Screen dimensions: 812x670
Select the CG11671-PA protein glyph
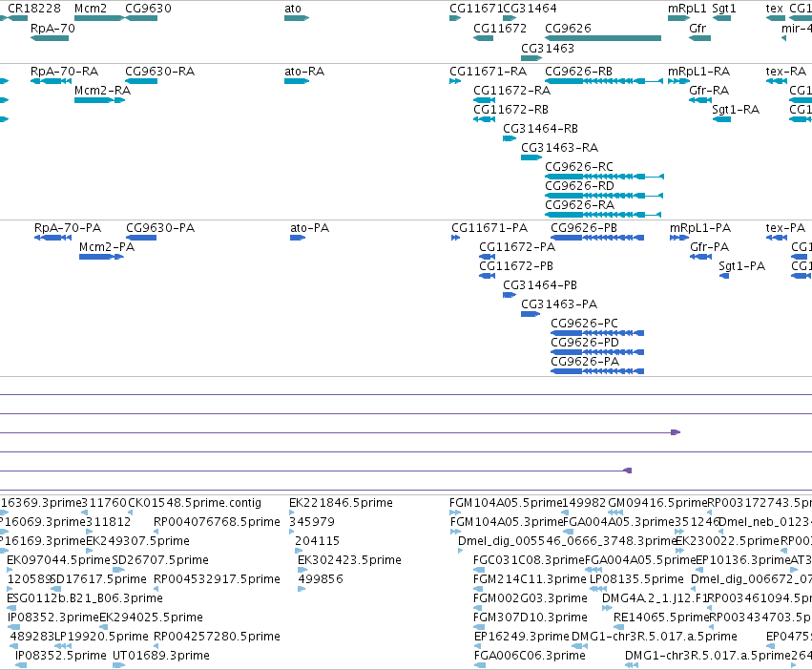(x=456, y=238)
